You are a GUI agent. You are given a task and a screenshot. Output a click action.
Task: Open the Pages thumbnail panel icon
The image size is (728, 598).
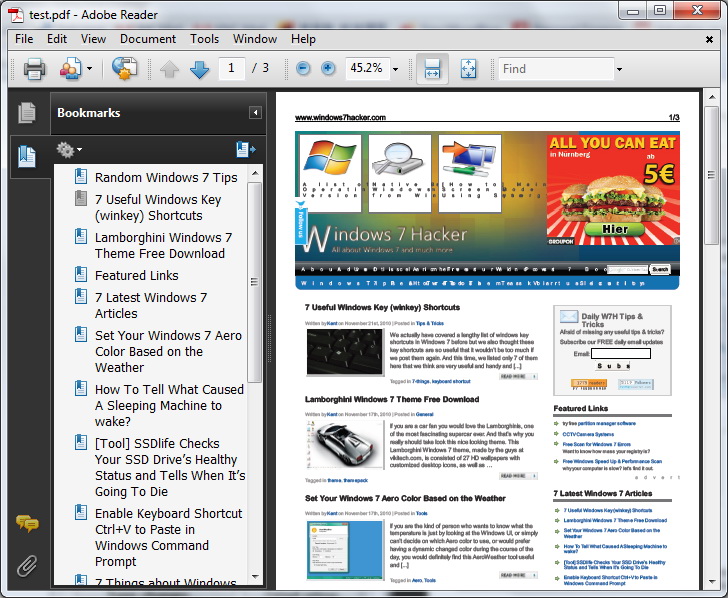pos(26,113)
